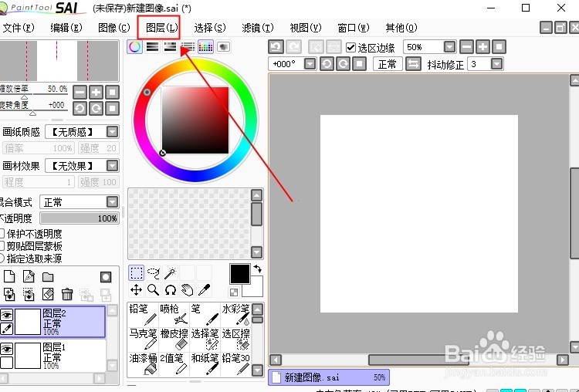Choose the 马克笔 marker brush

coord(143,340)
